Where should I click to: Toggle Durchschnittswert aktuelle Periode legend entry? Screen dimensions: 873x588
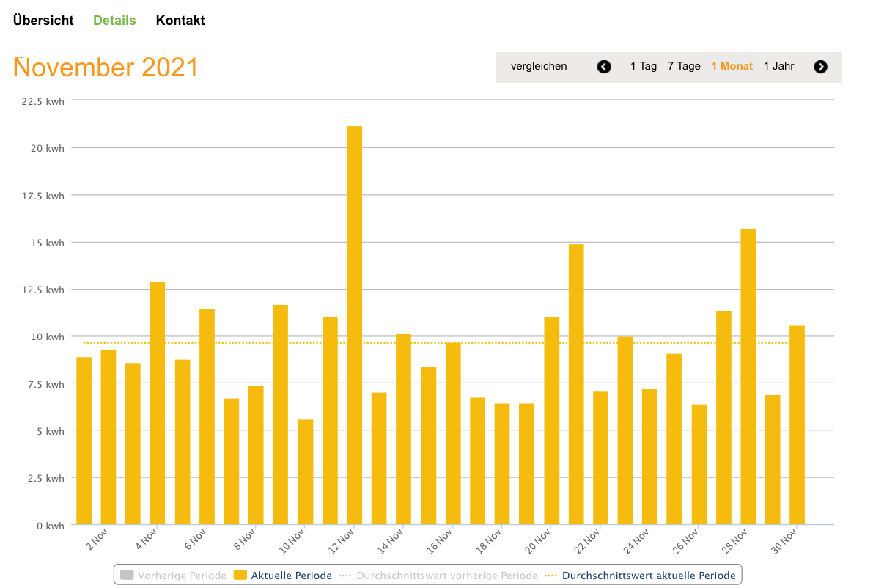click(x=640, y=576)
